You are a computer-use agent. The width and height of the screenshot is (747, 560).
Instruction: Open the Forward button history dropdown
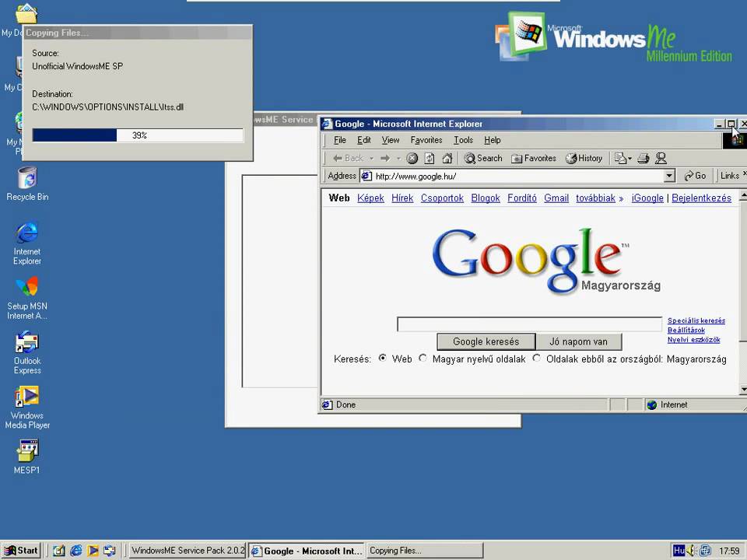coord(398,158)
